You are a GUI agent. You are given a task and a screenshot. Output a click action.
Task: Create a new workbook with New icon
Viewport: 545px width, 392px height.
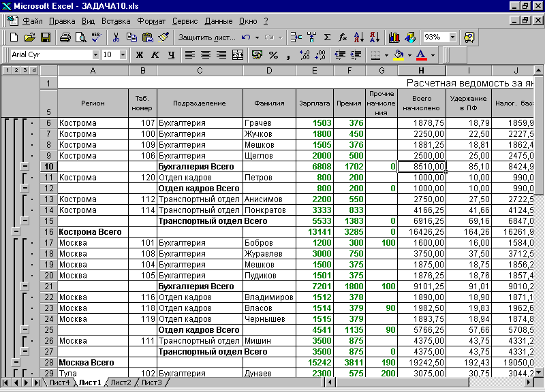(14, 37)
